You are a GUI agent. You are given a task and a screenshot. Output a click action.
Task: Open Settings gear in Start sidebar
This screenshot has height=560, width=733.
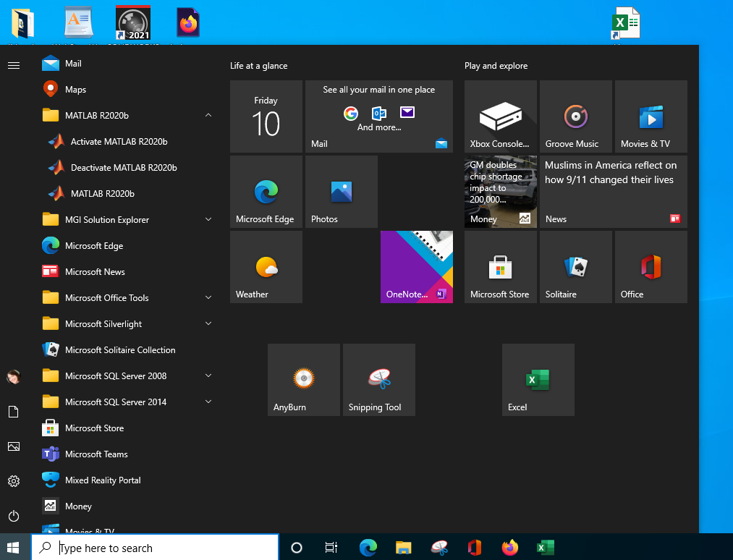coord(14,481)
